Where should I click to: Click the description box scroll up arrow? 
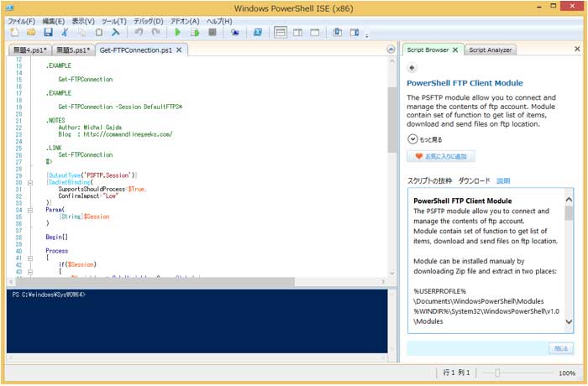point(569,200)
